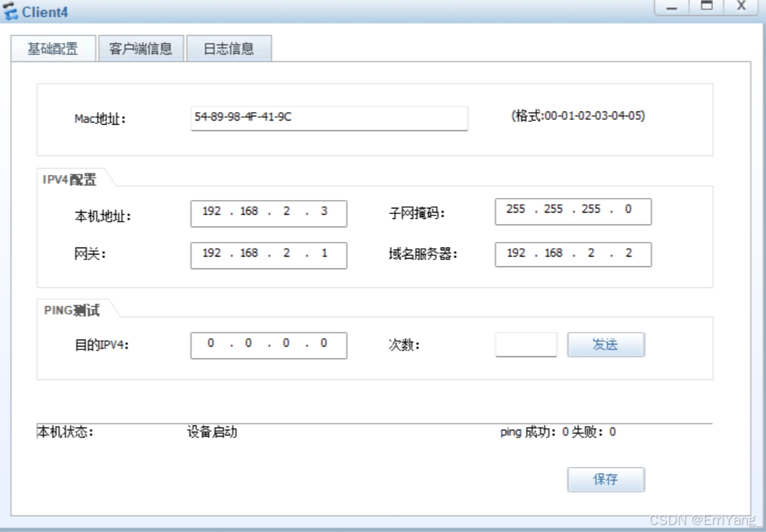766x532 pixels.
Task: Click the 网关: label
Action: [90, 254]
